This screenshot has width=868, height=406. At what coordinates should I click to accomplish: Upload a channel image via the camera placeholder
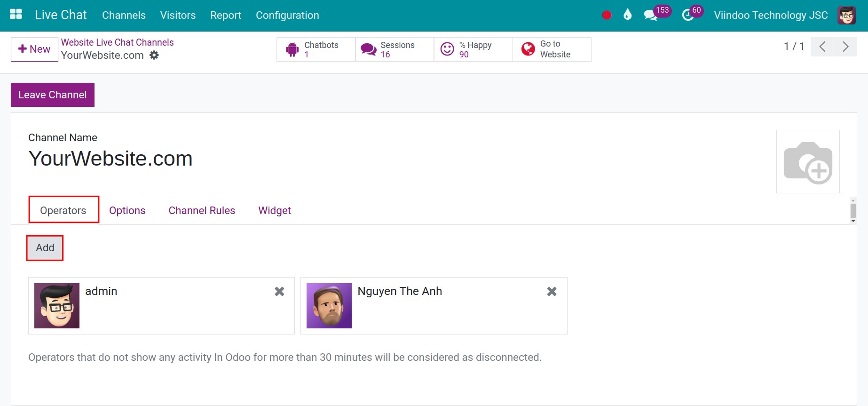click(x=807, y=162)
